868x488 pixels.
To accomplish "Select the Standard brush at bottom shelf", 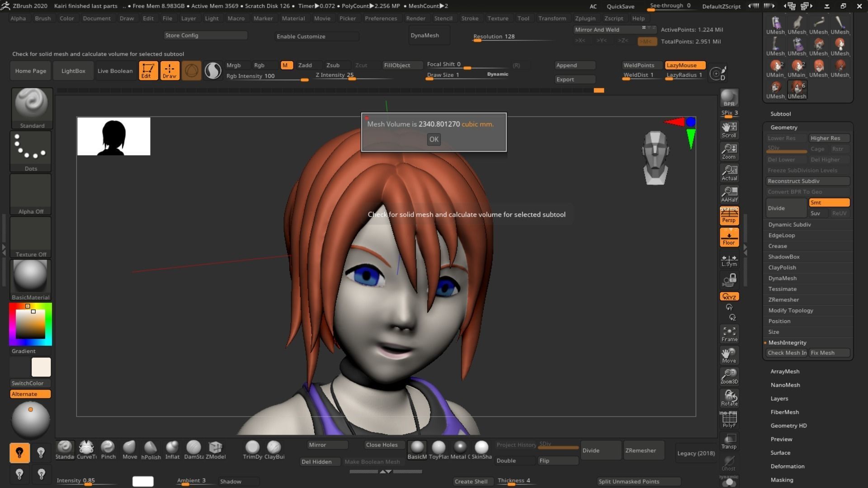I will coord(65,450).
